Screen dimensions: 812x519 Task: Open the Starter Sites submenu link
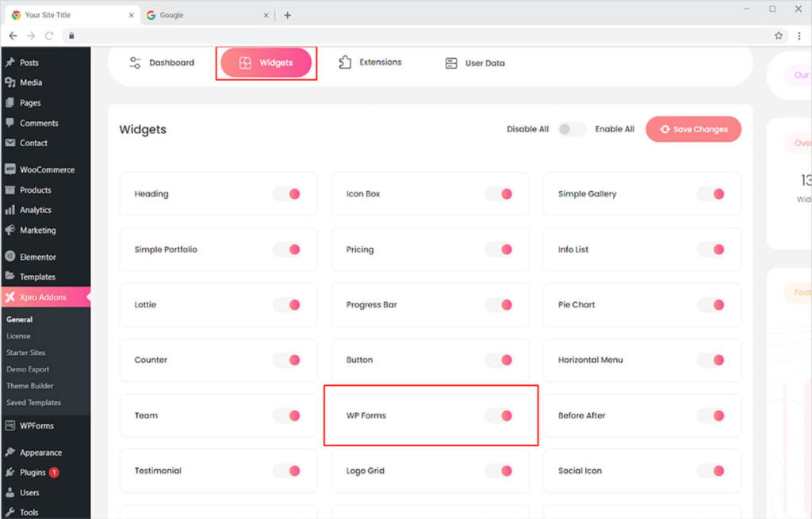click(x=26, y=353)
